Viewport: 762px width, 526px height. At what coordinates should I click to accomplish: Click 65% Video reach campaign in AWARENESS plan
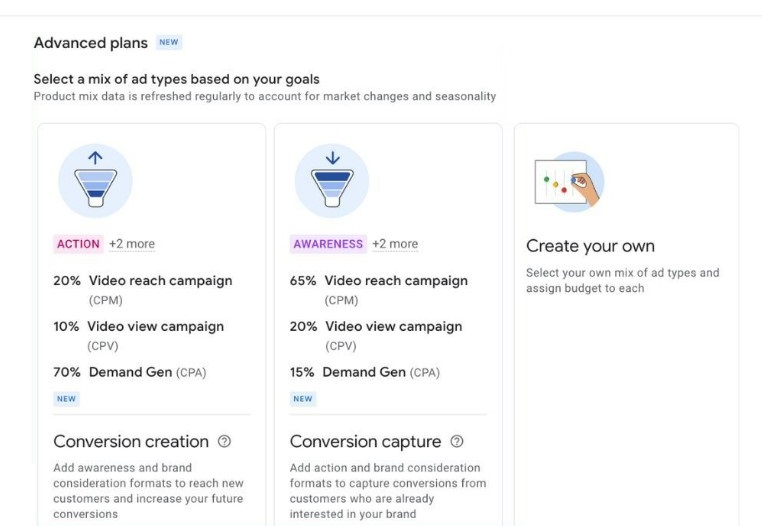coord(378,281)
